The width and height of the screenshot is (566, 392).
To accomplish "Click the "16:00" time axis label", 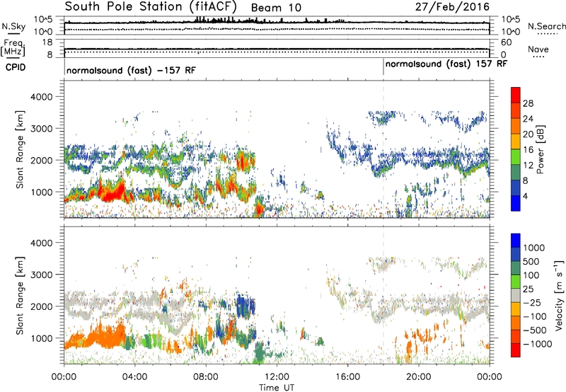I will [347, 377].
